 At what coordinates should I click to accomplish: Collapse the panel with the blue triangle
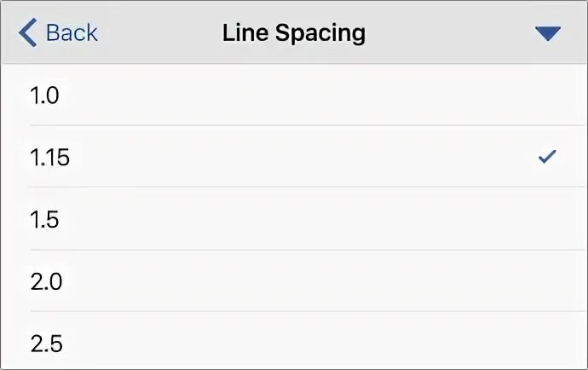548,33
